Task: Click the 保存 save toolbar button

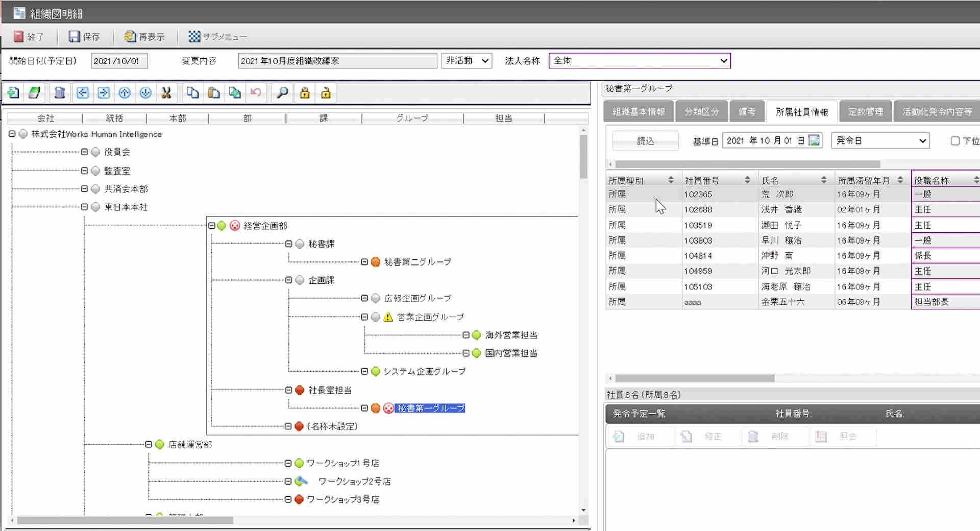Action: coord(85,37)
